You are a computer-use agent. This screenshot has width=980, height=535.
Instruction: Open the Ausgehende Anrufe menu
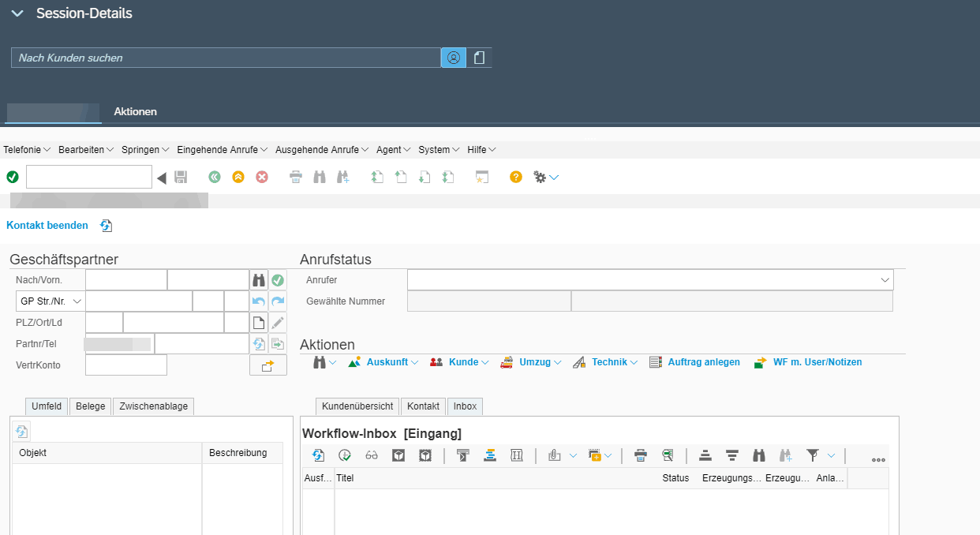click(322, 150)
